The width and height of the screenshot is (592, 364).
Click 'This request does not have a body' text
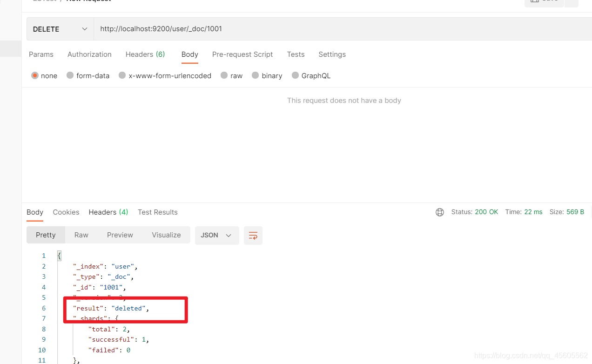point(344,101)
